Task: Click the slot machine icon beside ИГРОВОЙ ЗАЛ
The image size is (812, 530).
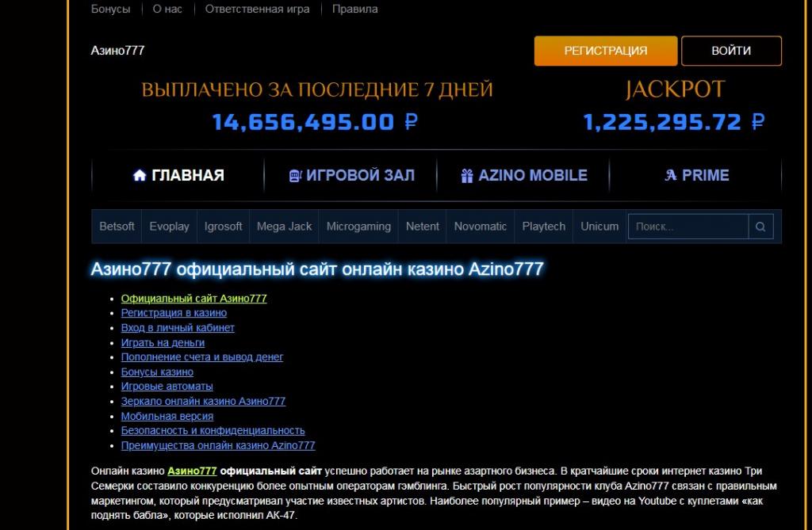Action: click(295, 176)
